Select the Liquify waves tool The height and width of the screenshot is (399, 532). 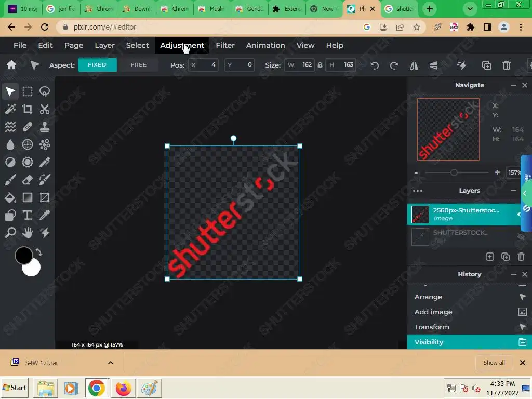[10, 127]
